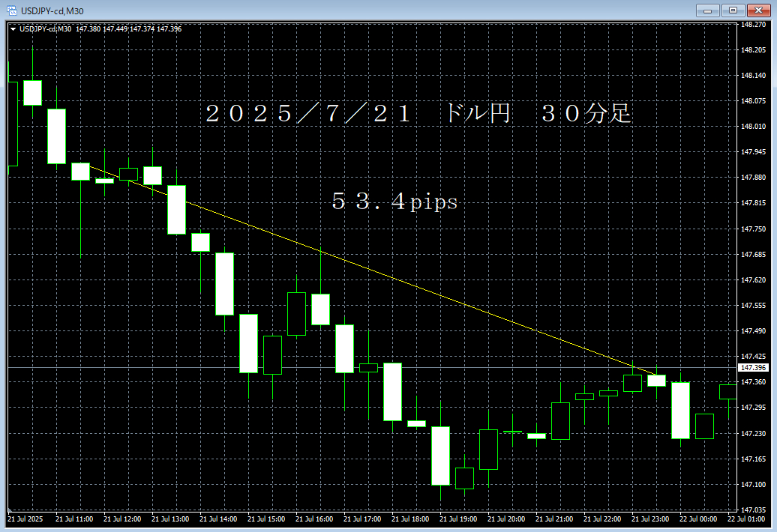Viewport: 777px width, 532px height.
Task: Click the 147.100 price scale label
Action: 753,485
